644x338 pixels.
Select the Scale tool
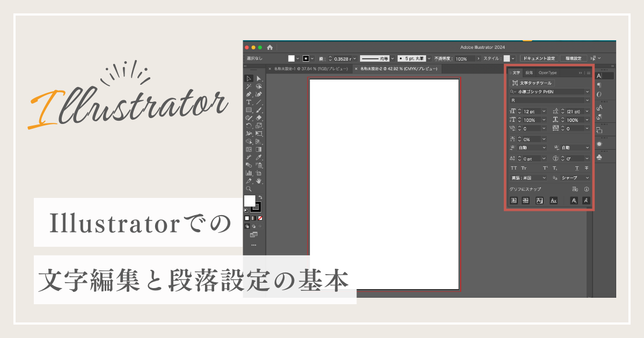click(259, 126)
